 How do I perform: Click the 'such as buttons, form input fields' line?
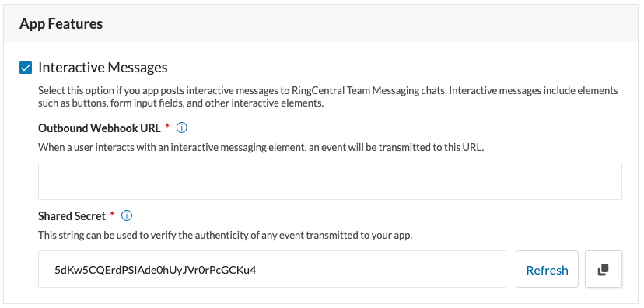(x=181, y=103)
